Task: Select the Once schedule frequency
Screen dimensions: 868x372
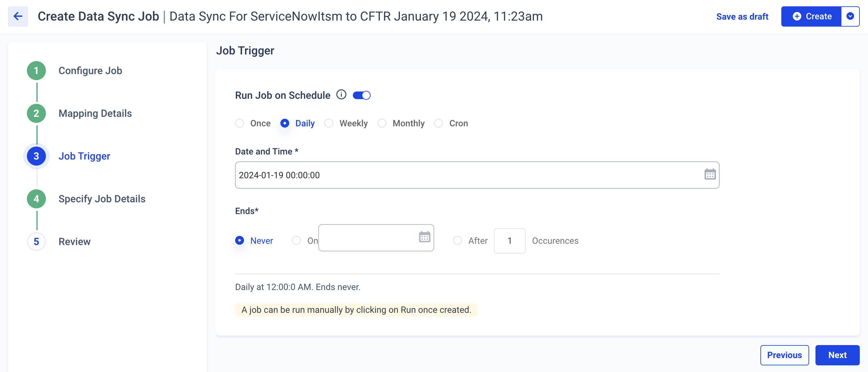Action: click(240, 123)
